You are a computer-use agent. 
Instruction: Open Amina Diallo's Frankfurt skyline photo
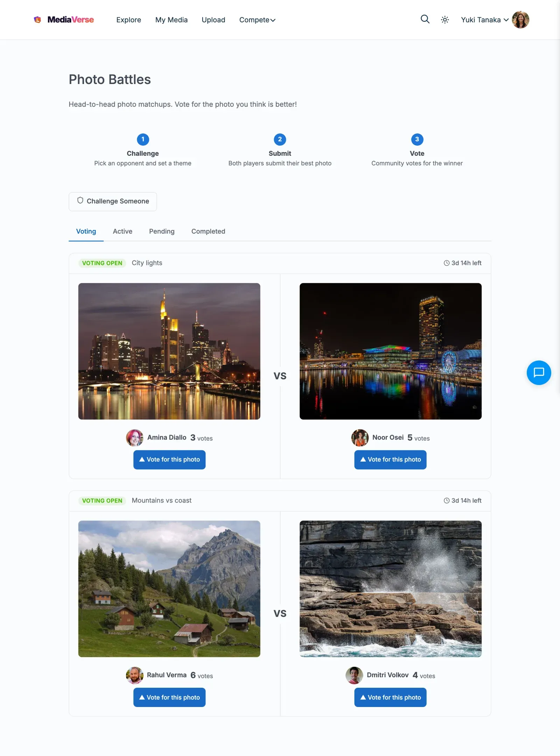click(x=169, y=351)
